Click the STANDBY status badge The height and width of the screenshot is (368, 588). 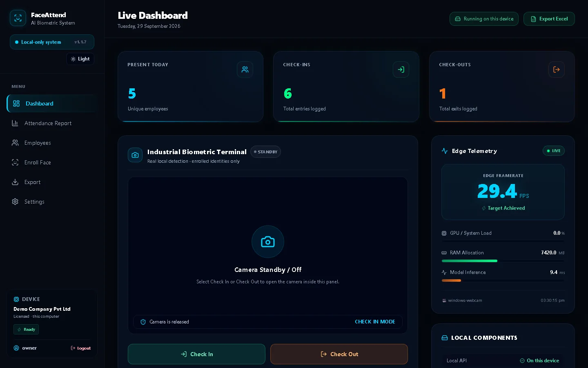[265, 152]
